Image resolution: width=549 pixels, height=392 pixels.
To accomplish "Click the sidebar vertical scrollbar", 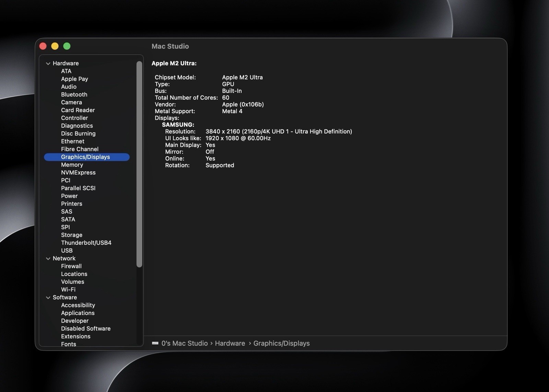I will coord(139,164).
